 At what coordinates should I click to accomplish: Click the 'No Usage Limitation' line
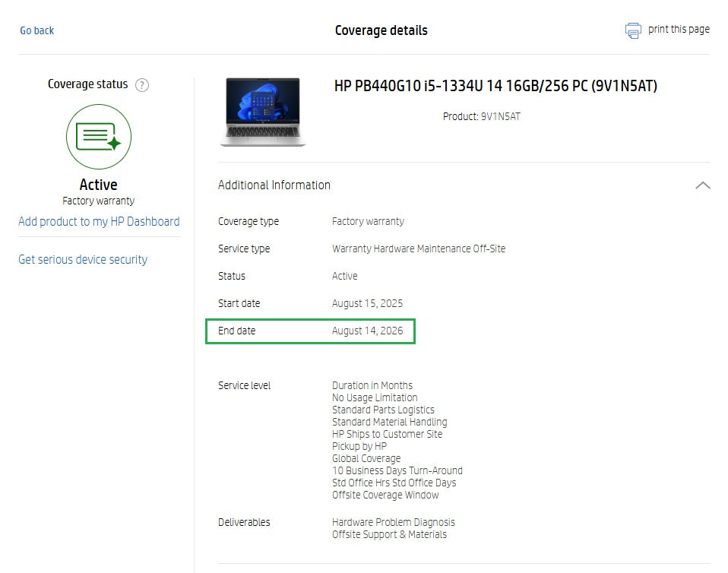[375, 397]
